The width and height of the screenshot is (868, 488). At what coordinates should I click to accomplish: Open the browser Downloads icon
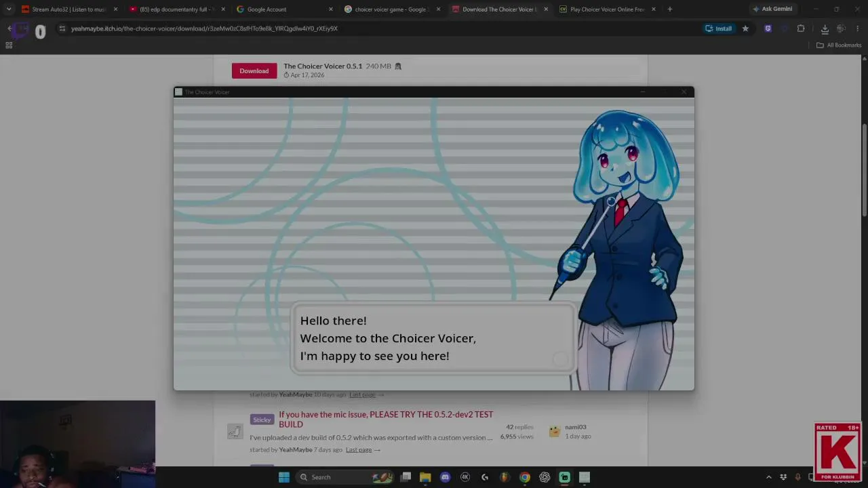point(825,28)
